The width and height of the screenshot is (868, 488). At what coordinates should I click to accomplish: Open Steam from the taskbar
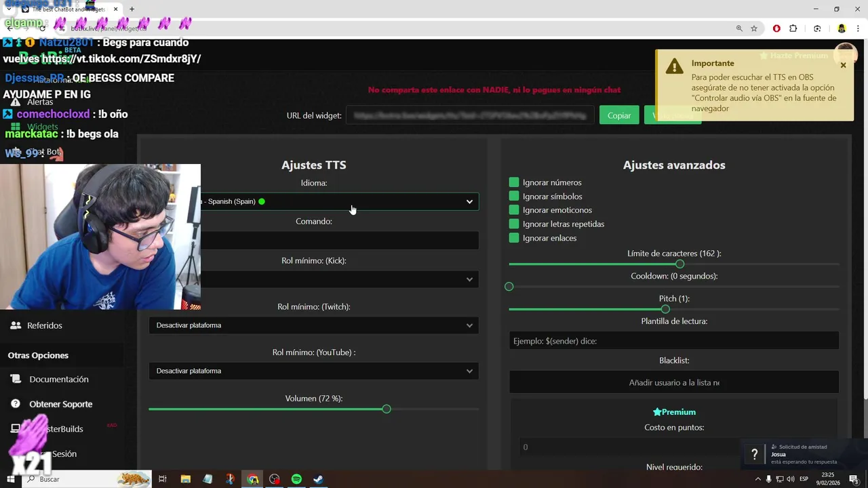coord(318,479)
